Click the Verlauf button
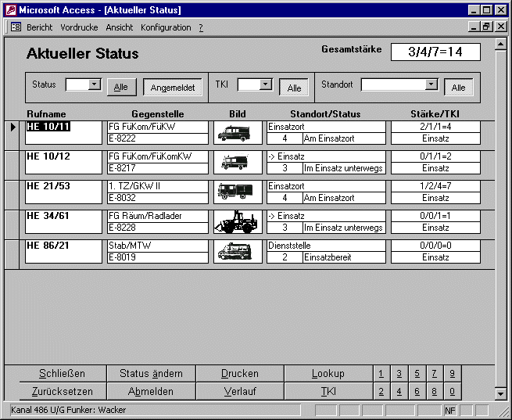 point(240,391)
